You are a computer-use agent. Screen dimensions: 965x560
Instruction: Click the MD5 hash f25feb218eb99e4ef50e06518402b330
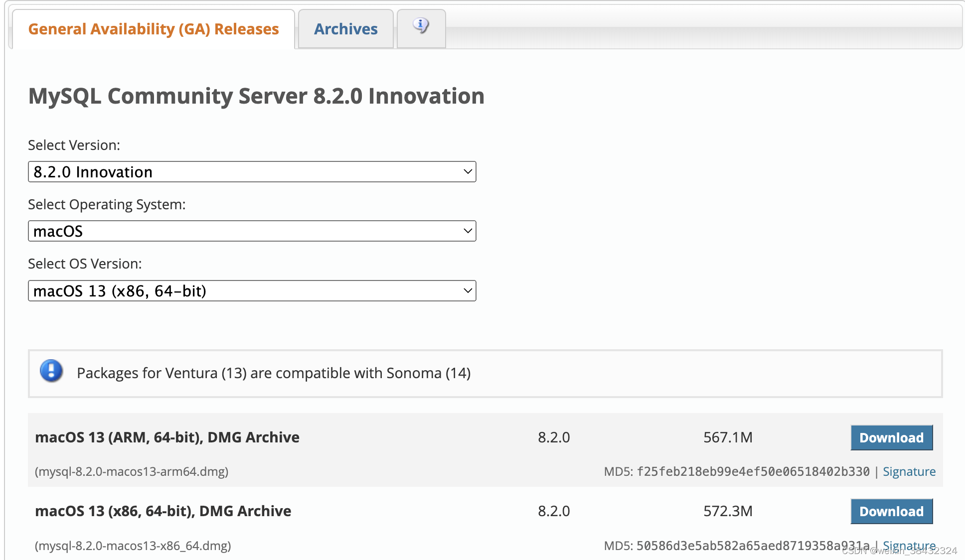[x=753, y=471]
